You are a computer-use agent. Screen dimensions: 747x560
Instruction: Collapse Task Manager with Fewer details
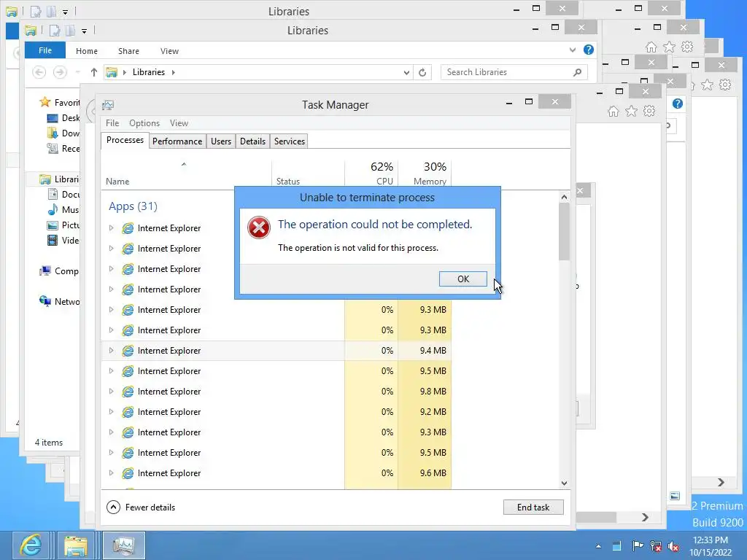pos(141,507)
